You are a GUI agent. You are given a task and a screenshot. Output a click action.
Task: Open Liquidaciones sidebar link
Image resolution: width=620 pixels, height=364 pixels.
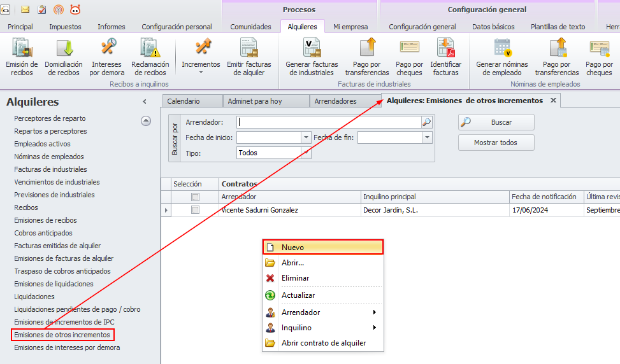pos(34,297)
